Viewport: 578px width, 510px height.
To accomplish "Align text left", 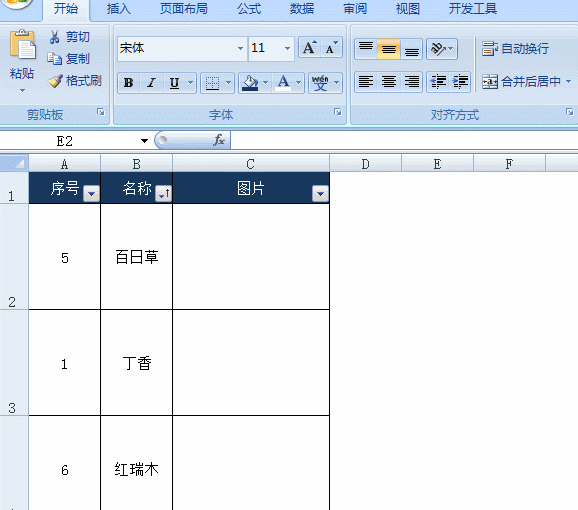I will [366, 81].
